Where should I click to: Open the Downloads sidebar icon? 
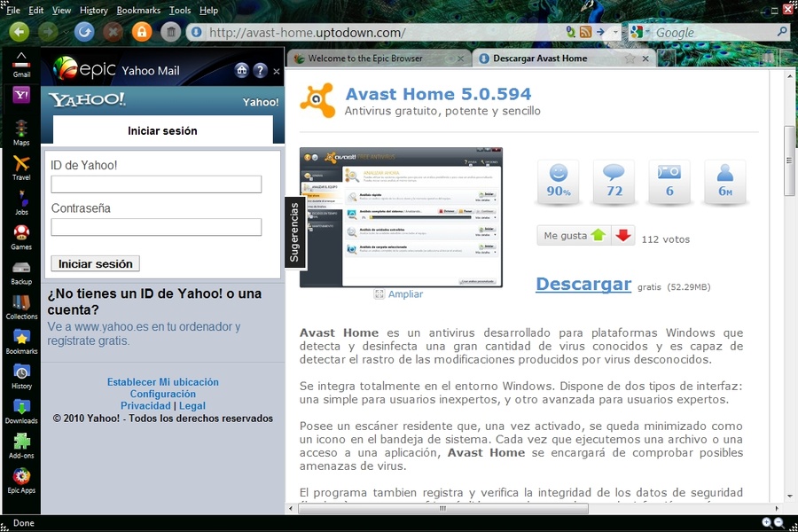point(21,409)
